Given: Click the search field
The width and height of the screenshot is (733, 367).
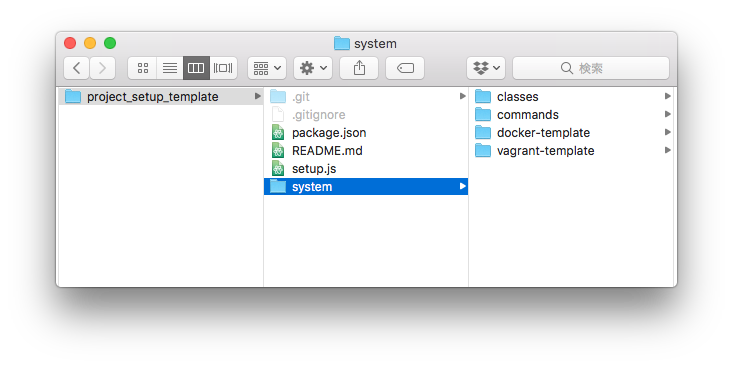Looking at the screenshot, I should click(591, 68).
